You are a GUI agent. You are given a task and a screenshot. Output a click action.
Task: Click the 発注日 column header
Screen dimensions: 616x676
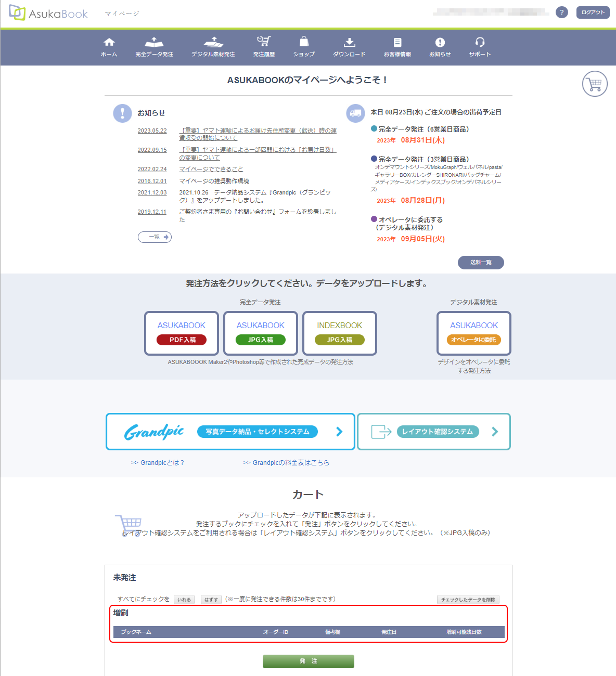(x=389, y=632)
